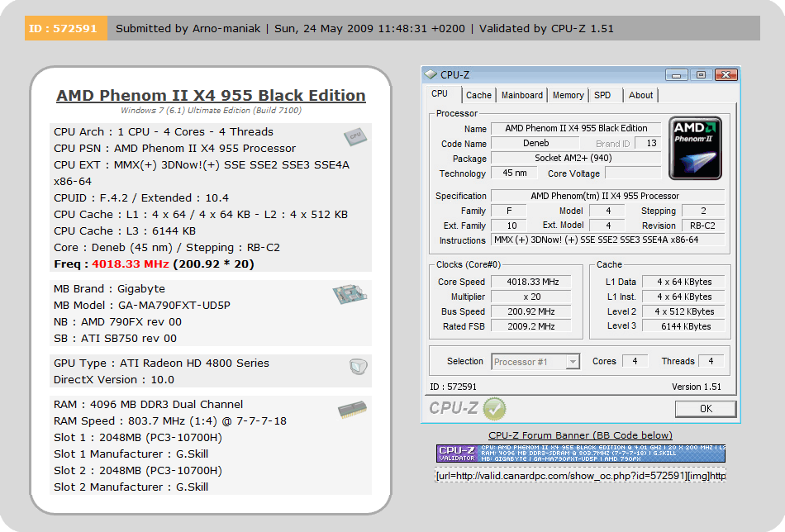This screenshot has height=532, width=785.
Task: Click the RAM : 4096 MB DDR3 Dual Channel line
Action: point(148,405)
